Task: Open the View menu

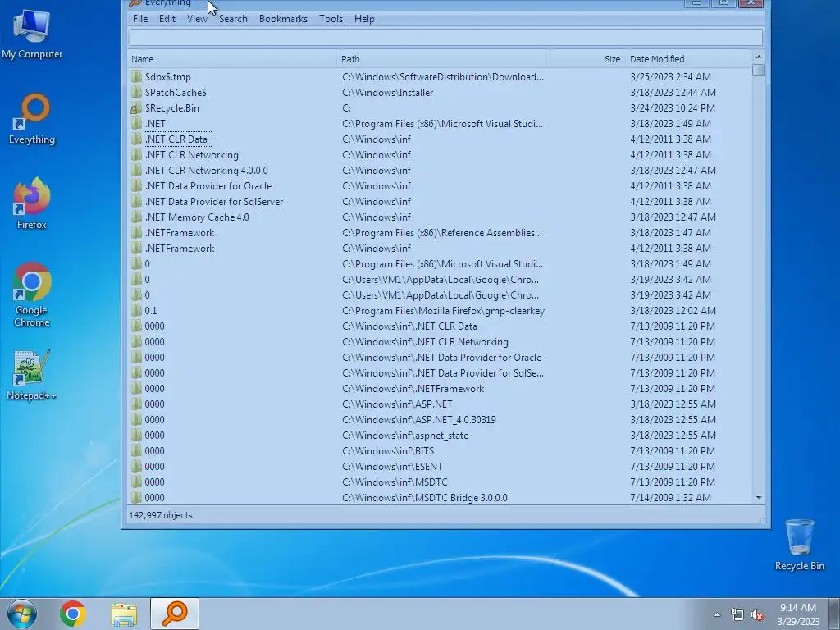Action: [197, 19]
